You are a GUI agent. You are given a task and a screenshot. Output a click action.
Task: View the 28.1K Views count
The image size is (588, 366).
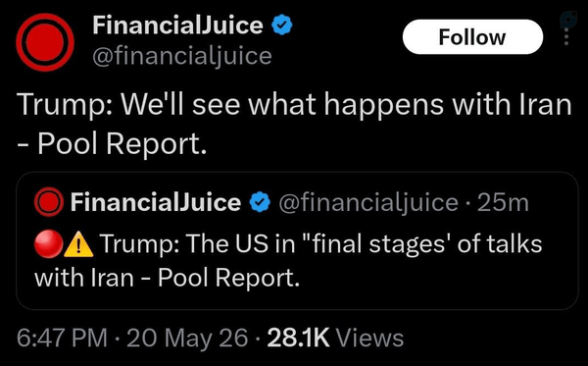point(335,338)
